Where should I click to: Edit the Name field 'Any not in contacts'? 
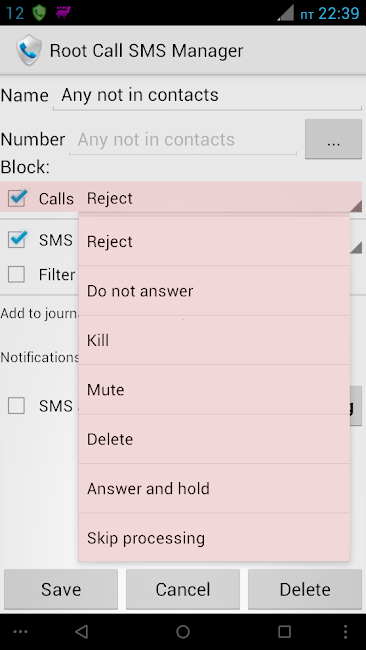click(x=207, y=95)
